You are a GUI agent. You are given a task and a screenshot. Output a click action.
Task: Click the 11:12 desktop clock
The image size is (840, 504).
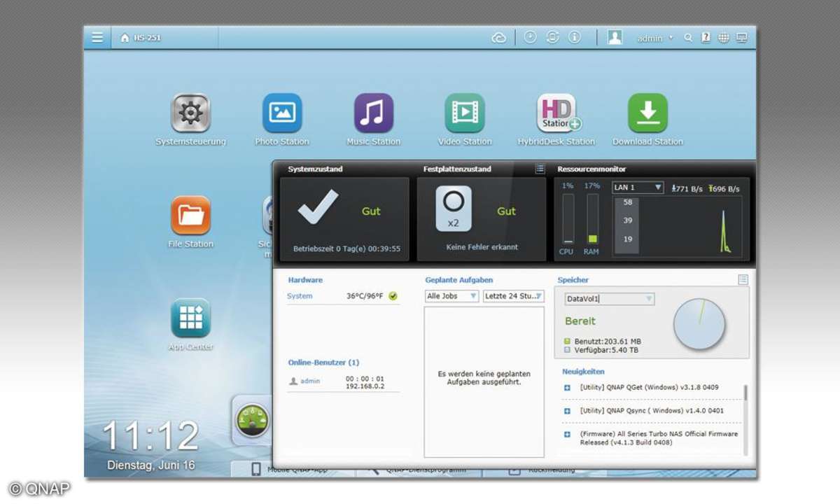coord(150,437)
